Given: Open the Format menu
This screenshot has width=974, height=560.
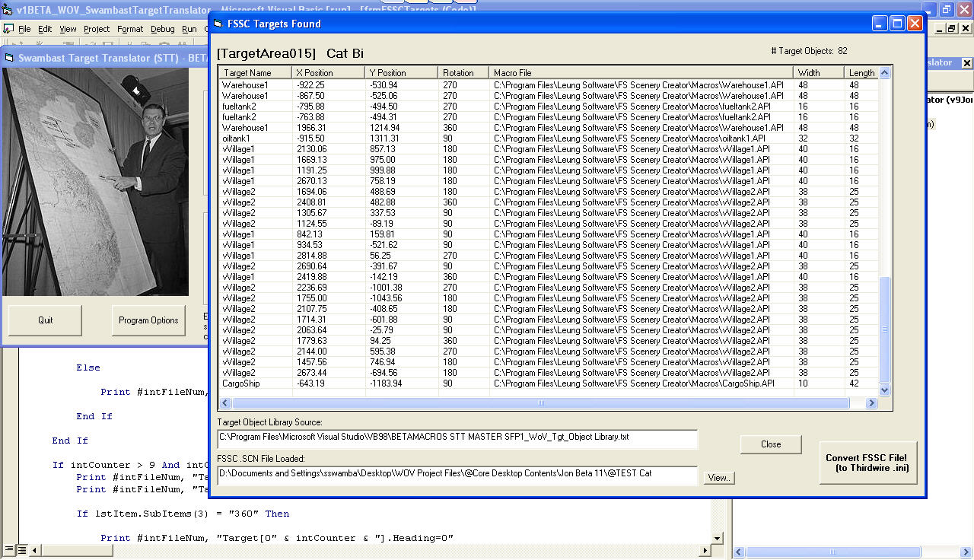Looking at the screenshot, I should [x=130, y=29].
